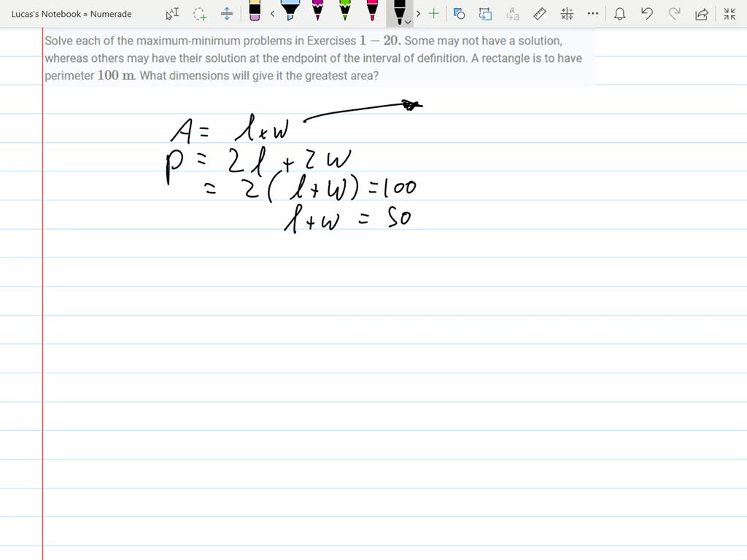Screen dimensions: 747x560
Task: Select the Lasso Select tool
Action: [199, 13]
